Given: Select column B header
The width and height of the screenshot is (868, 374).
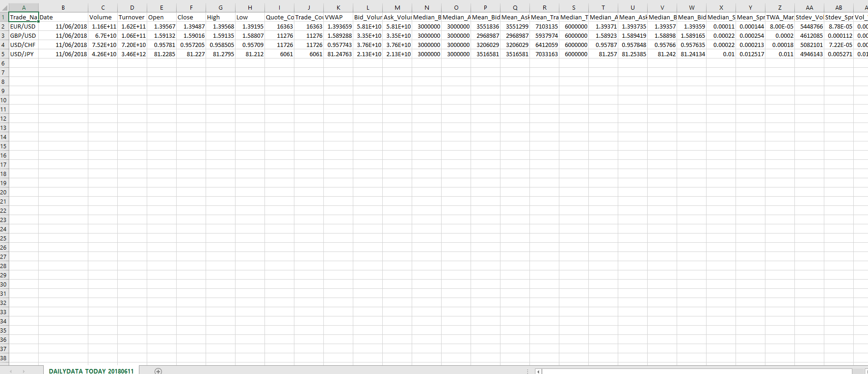Looking at the screenshot, I should [63, 8].
